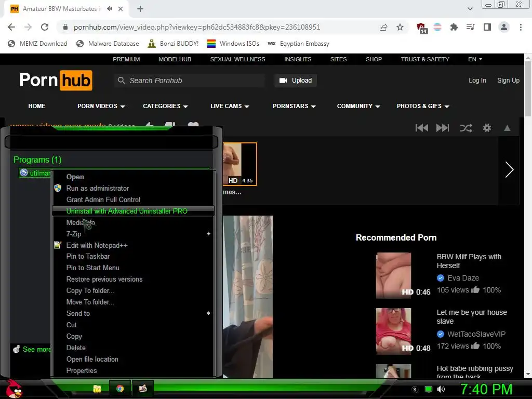The height and width of the screenshot is (399, 532).
Task: Open the Chrome three-dot menu
Action: tap(521, 27)
